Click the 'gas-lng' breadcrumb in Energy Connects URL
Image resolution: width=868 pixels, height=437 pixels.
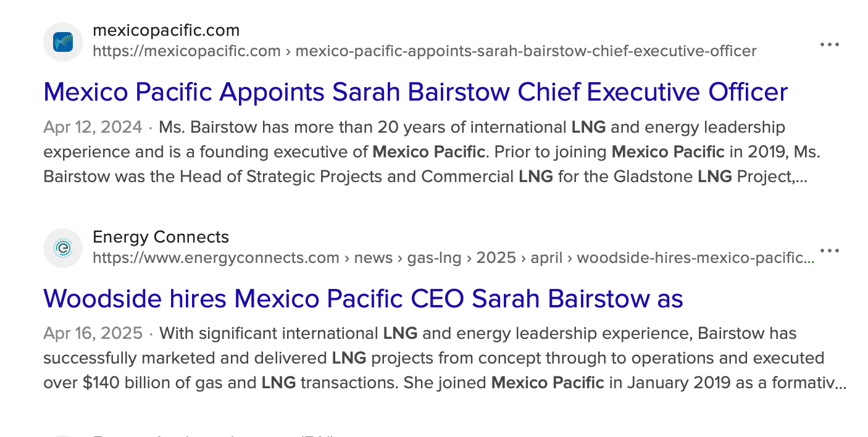(434, 257)
